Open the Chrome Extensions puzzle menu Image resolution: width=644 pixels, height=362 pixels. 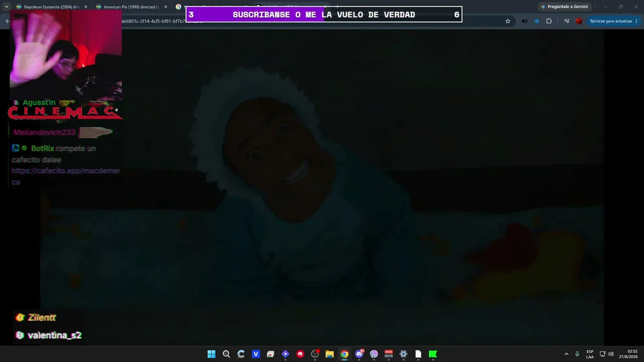tap(549, 21)
